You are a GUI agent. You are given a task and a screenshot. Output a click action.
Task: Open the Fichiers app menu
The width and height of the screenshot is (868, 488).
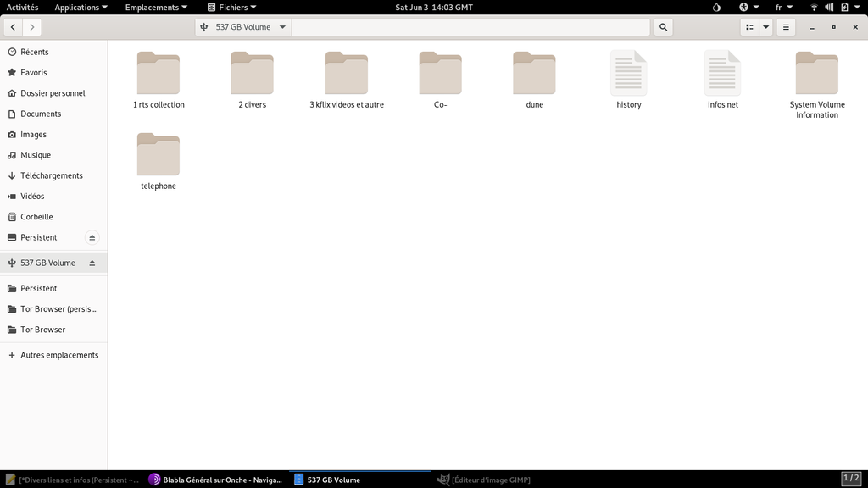[x=232, y=7]
